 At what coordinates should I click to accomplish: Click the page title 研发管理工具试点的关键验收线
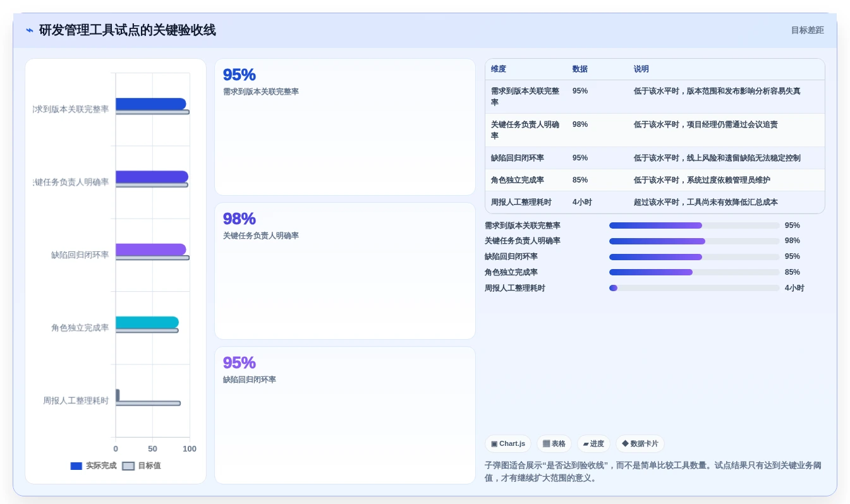(x=127, y=30)
